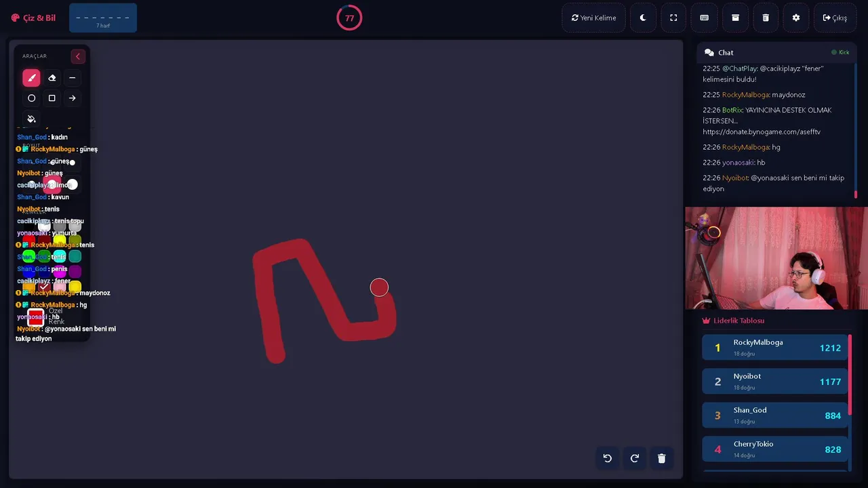Click the Liderlik Tablosu heading

click(x=738, y=321)
